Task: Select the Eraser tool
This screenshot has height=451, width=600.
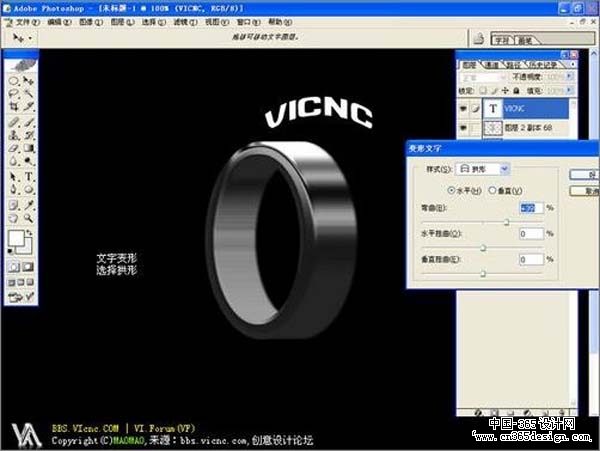Action: coord(14,148)
